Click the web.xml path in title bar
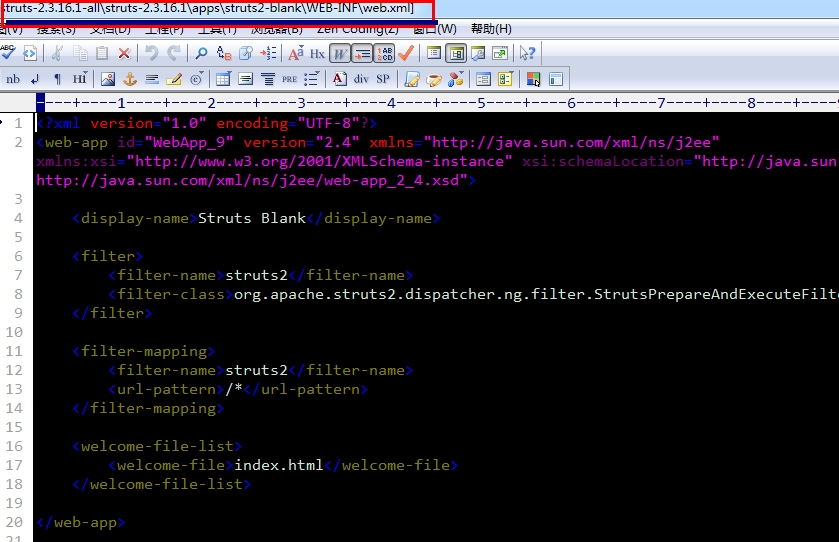The image size is (839, 542). [x=208, y=9]
